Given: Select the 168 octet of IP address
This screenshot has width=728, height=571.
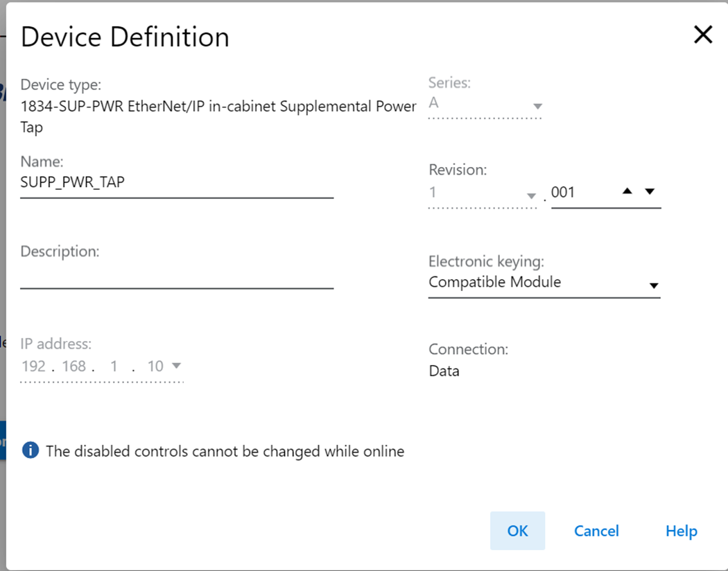Looking at the screenshot, I should click(x=73, y=367).
